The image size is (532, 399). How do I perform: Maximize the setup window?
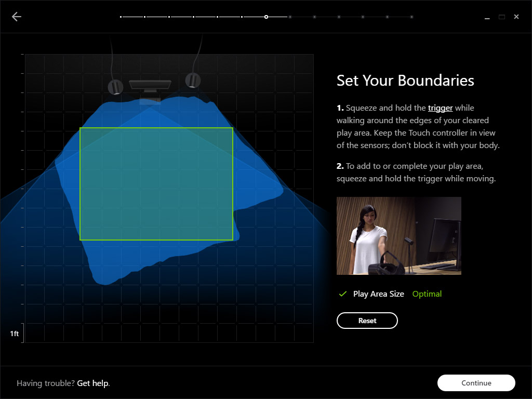[x=502, y=17]
